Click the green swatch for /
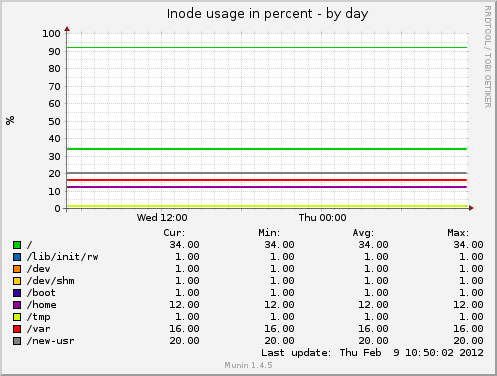Viewport: 497px width, 376px height. 17,245
